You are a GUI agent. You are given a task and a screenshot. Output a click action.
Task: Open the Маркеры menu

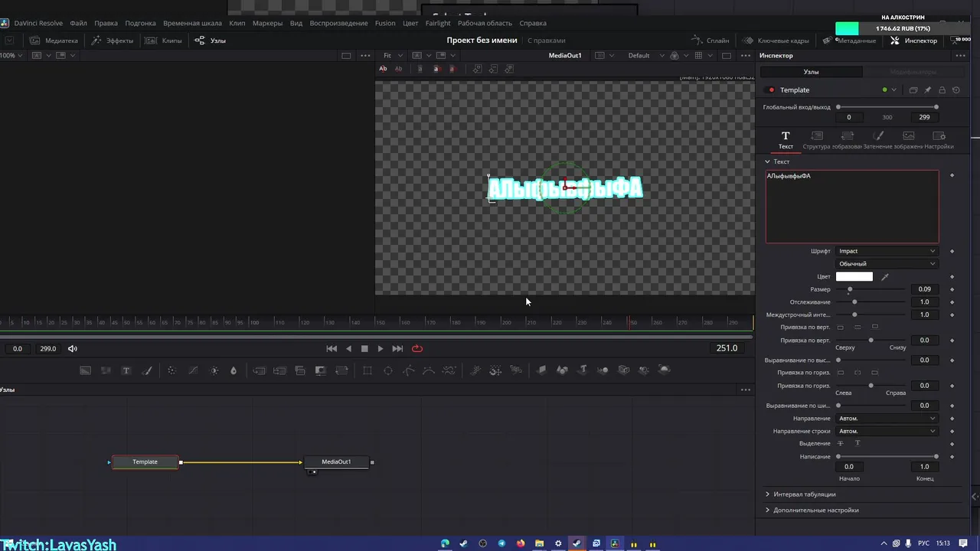click(267, 23)
